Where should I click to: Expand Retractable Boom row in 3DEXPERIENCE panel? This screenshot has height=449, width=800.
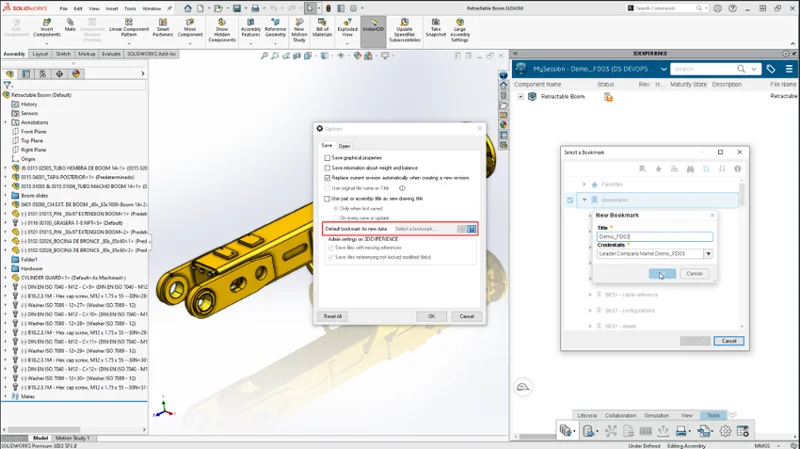(x=520, y=97)
